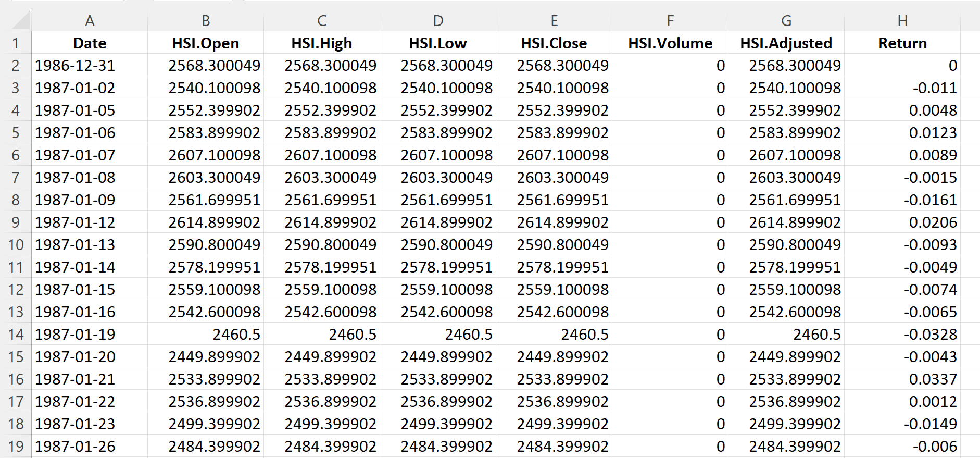Click HSI.Close value 2542.600098
The width and height of the screenshot is (980, 458).
click(554, 312)
